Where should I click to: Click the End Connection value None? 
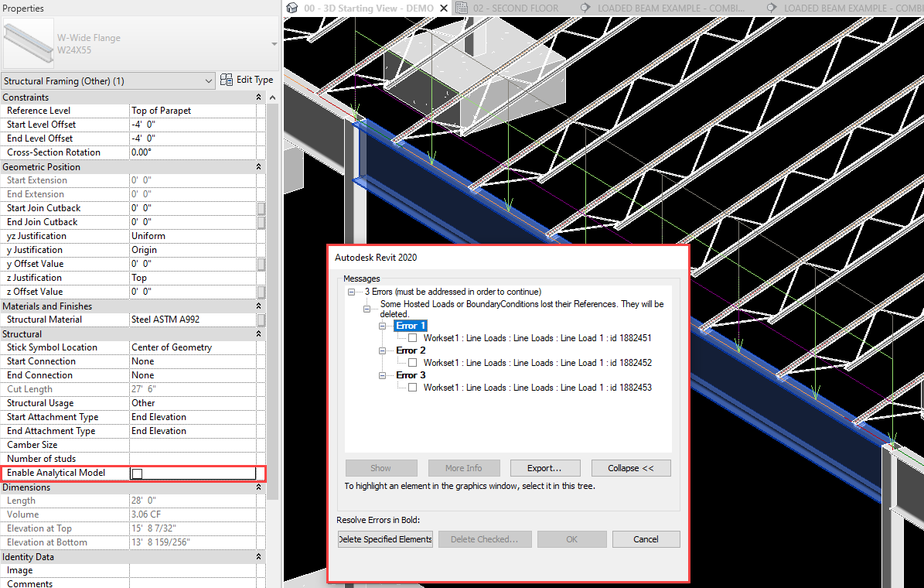tap(193, 375)
